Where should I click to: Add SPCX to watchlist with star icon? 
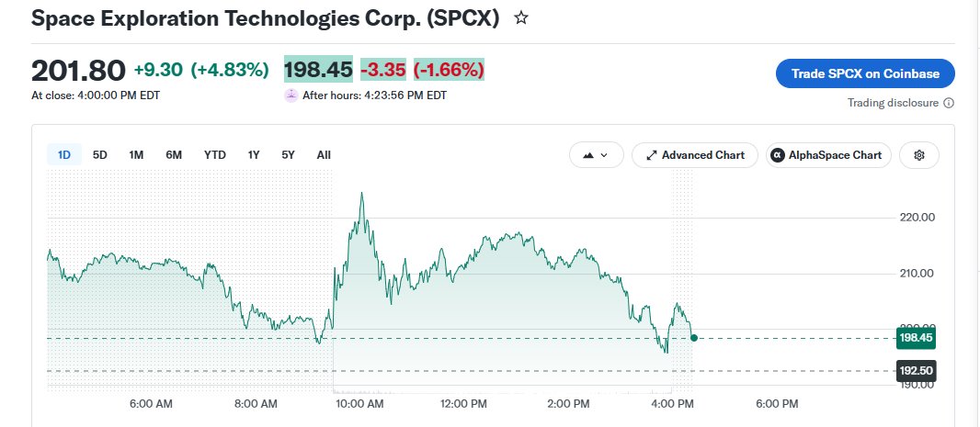pyautogui.click(x=520, y=18)
